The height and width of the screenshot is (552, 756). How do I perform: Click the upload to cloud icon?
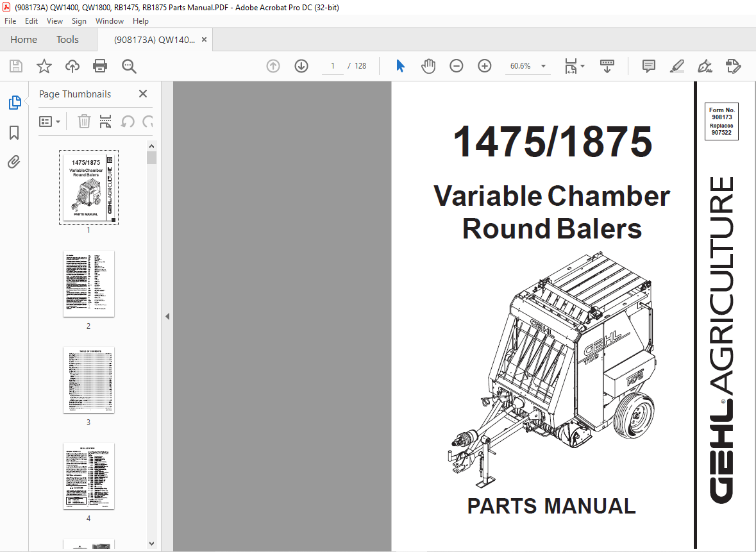coord(72,66)
